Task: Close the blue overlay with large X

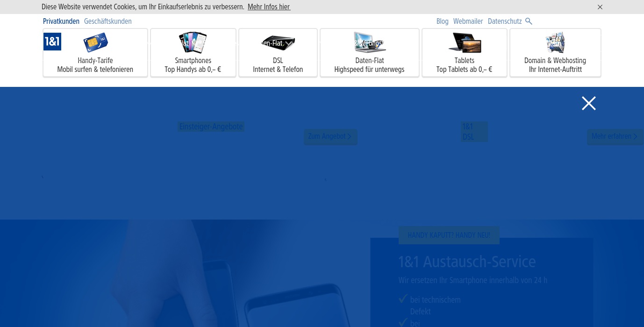Action: pyautogui.click(x=588, y=103)
